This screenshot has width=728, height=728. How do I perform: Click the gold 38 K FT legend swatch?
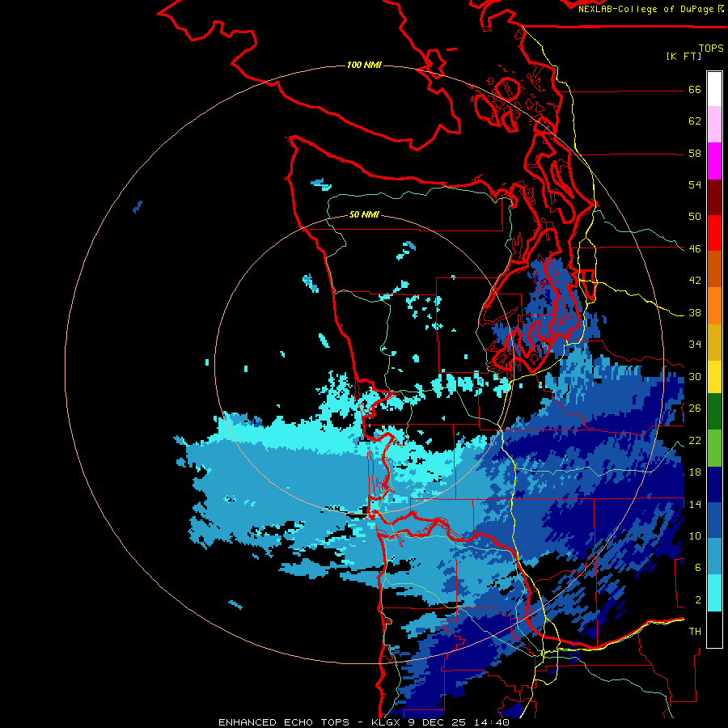714,341
